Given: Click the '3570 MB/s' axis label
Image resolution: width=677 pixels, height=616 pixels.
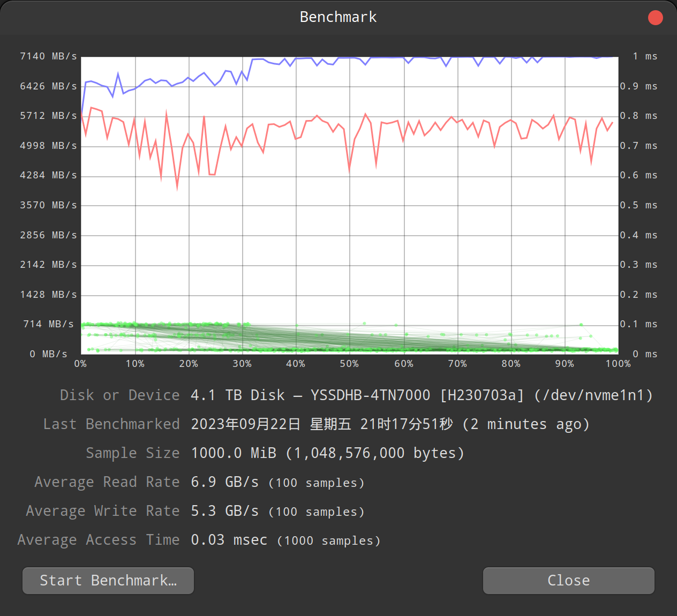Looking at the screenshot, I should [x=48, y=205].
